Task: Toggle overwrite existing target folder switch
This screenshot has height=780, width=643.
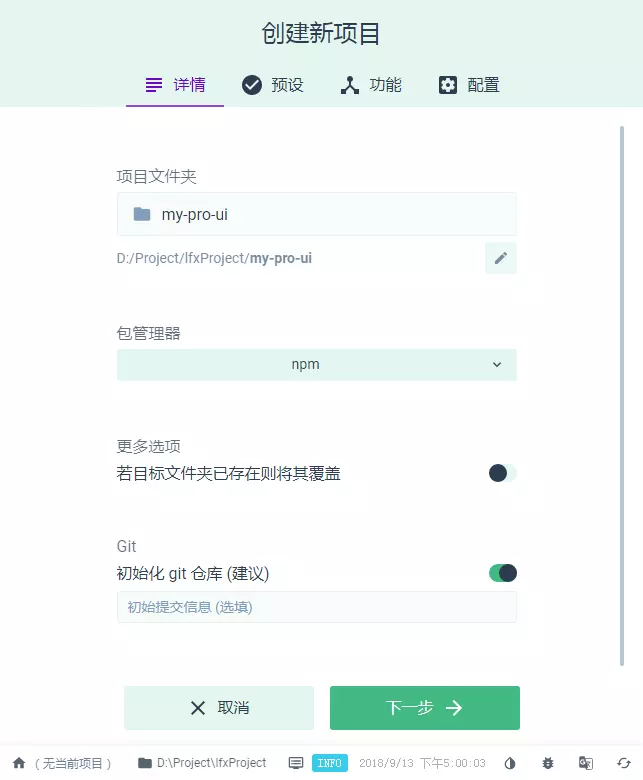Action: click(502, 473)
